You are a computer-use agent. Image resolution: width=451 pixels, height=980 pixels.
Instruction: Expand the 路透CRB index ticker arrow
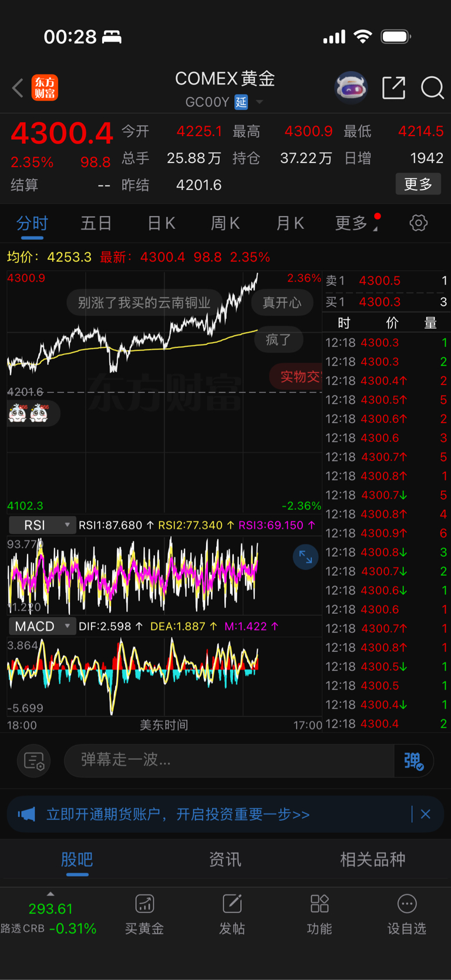pyautogui.click(x=51, y=894)
